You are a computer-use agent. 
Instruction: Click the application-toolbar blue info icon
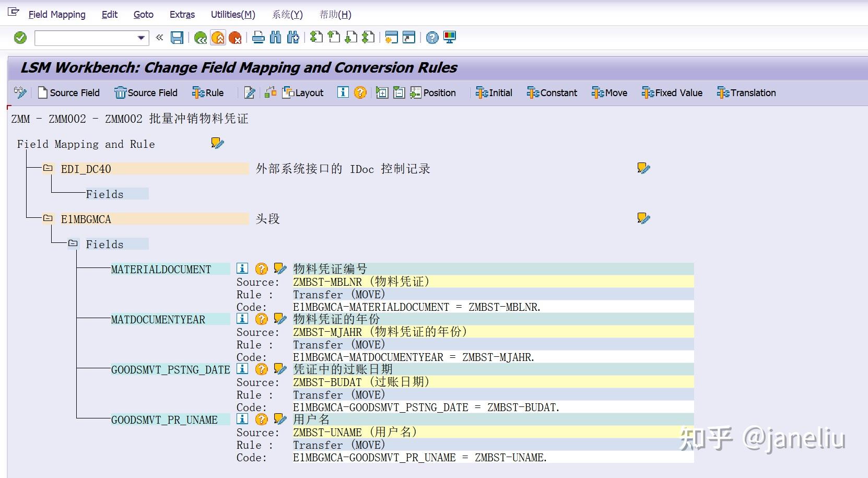pyautogui.click(x=343, y=92)
